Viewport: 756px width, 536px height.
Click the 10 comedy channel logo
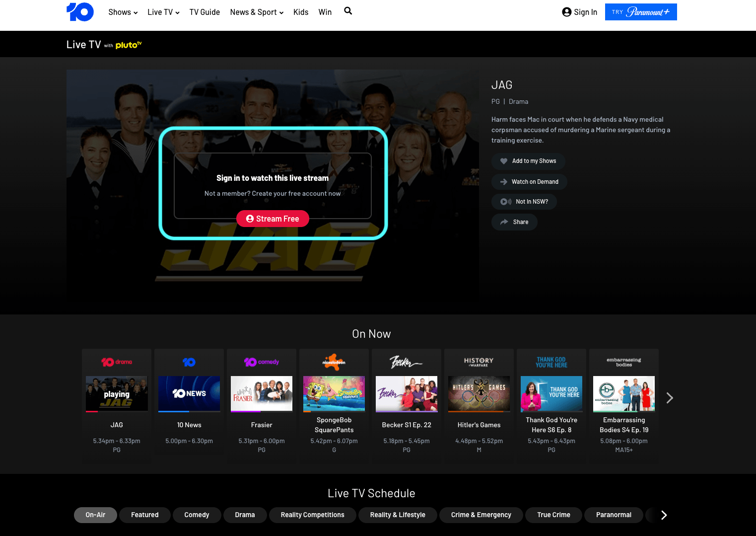(x=262, y=362)
